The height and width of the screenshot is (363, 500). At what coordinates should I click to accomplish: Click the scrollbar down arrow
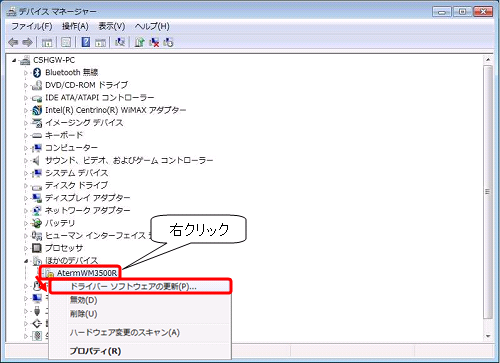pos(488,336)
